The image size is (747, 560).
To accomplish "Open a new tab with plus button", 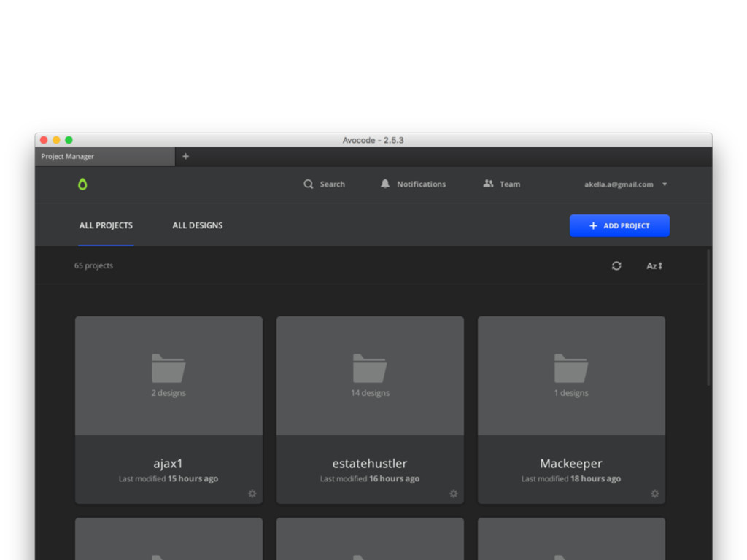I will [x=185, y=157].
